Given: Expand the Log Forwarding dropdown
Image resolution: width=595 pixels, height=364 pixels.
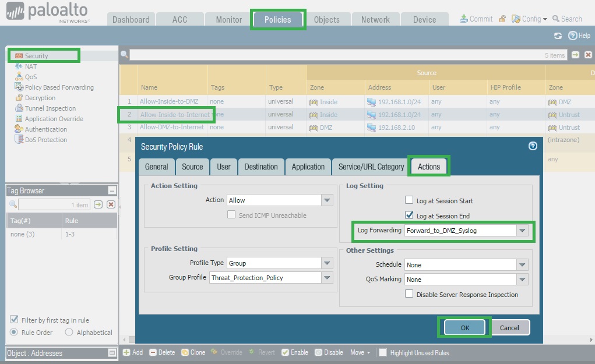Looking at the screenshot, I should tap(521, 231).
